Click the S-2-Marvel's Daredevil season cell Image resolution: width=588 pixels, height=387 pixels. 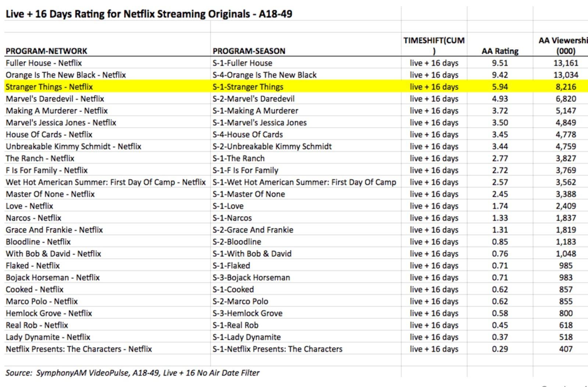pyautogui.click(x=253, y=99)
